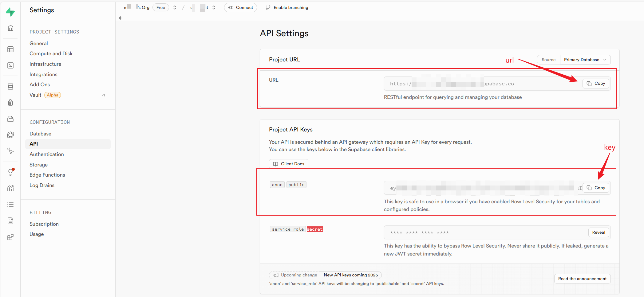The width and height of the screenshot is (644, 297).
Task: Click 'New API keys coming 2025' badge
Action: [x=351, y=275]
